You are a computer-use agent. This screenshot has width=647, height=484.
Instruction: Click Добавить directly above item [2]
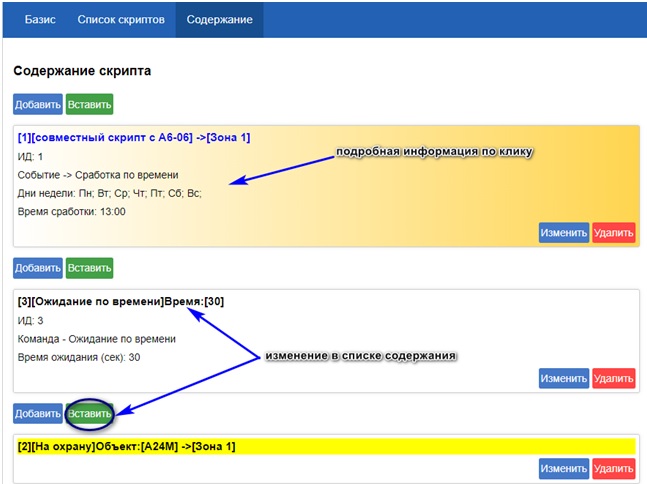(x=38, y=413)
